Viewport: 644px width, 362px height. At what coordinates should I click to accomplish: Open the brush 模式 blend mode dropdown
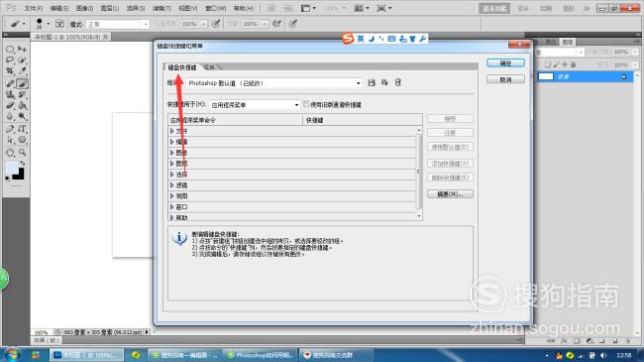pos(118,24)
